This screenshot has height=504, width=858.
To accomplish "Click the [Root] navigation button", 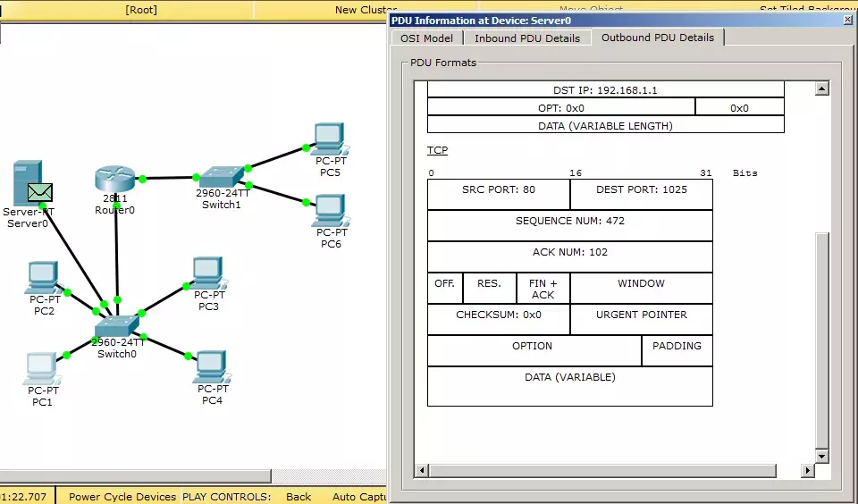I will pos(140,10).
